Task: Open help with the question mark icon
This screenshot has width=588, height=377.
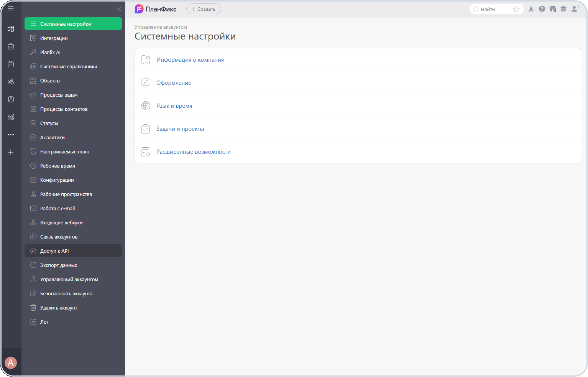Action: [x=542, y=9]
